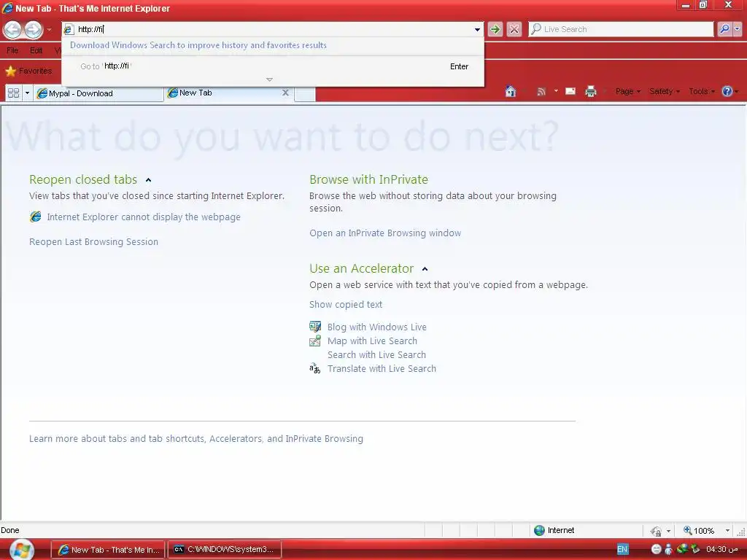Click the Blog with Windows Live icon
Screen dimensions: 747x560
tap(315, 327)
